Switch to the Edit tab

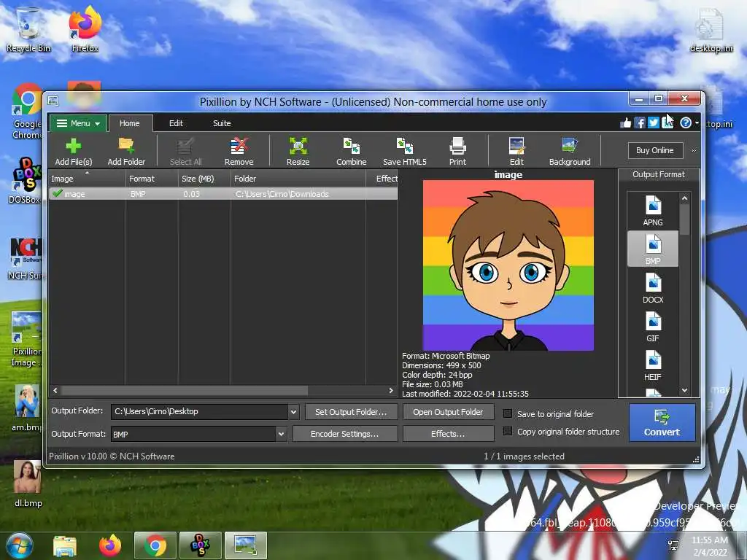coord(176,123)
